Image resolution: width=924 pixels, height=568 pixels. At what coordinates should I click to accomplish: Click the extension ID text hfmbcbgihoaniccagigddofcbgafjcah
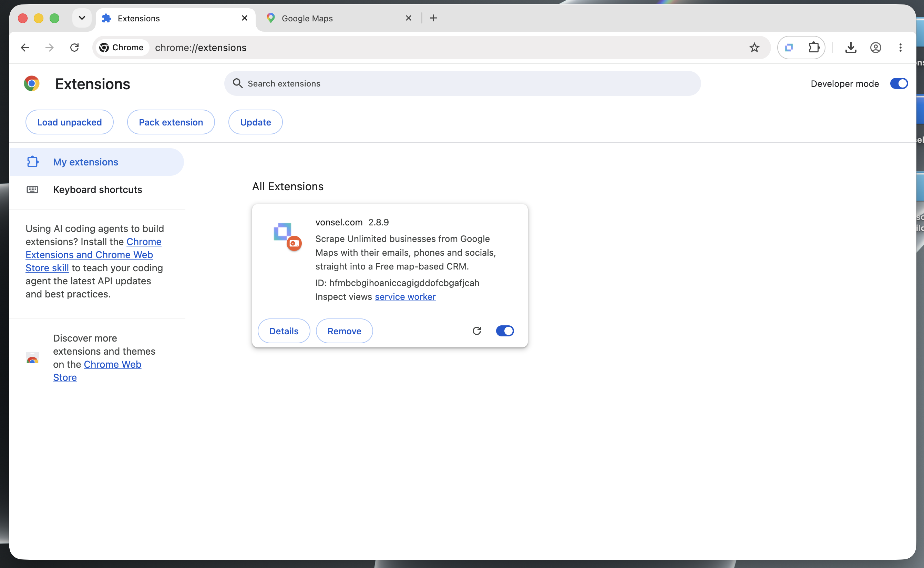pos(404,283)
